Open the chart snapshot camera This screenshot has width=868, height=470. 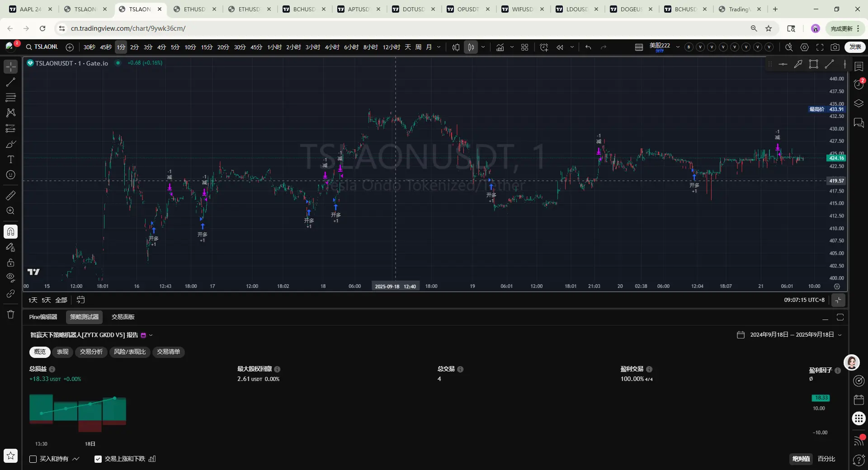[835, 47]
